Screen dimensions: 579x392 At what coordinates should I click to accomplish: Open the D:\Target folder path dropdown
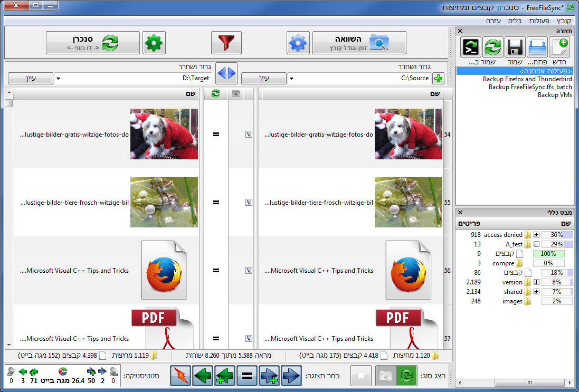coord(58,79)
